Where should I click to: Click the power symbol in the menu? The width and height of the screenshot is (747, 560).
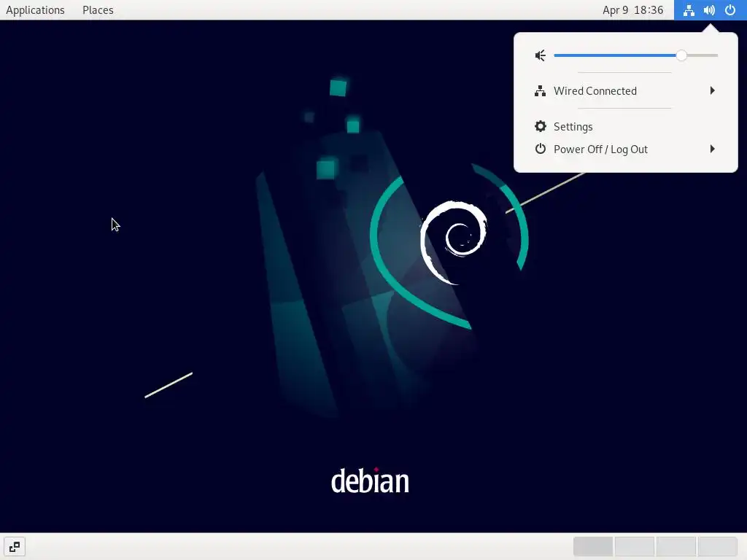click(541, 149)
